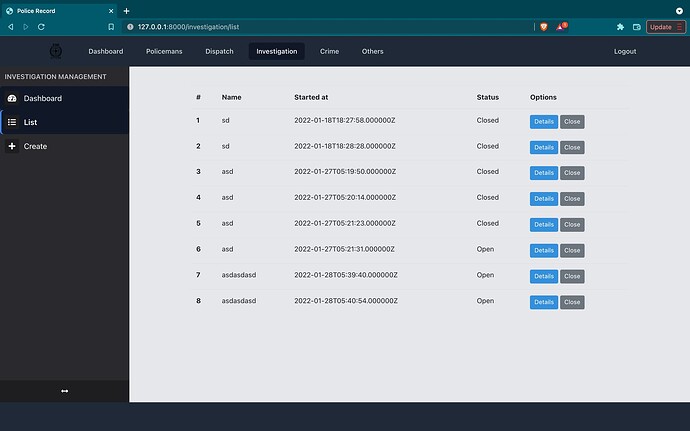Open the extensions puzzle icon
Viewport: 690px width, 431px height.
(x=620, y=27)
